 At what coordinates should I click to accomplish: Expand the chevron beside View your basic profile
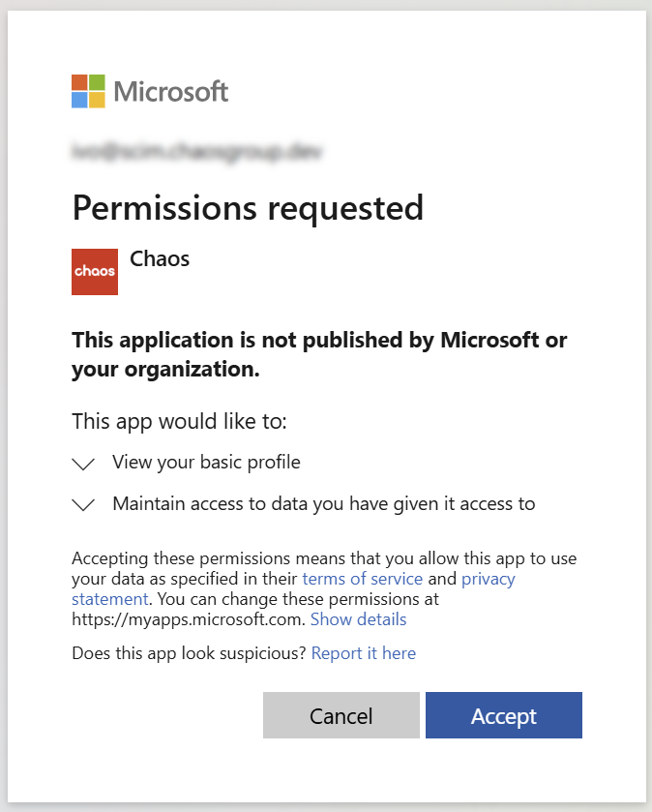[x=83, y=464]
